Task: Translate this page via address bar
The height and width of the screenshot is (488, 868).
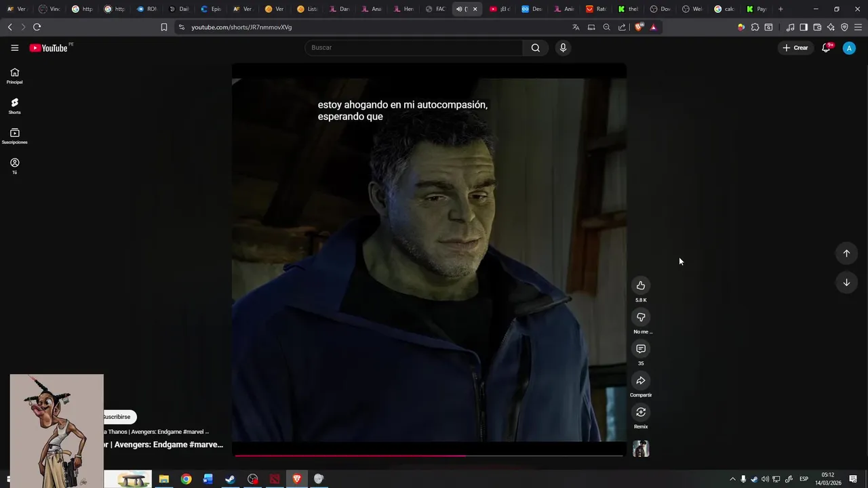Action: click(576, 27)
